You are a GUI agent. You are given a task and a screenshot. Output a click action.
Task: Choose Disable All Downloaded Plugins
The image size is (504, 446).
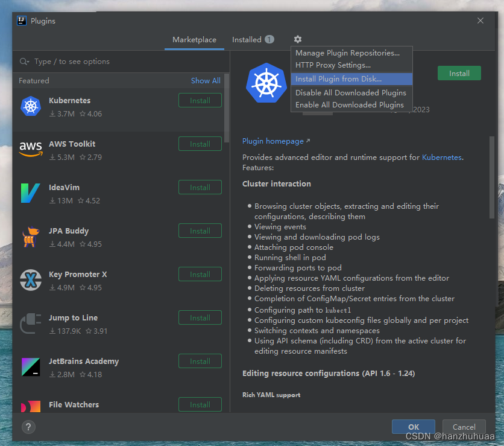[351, 93]
